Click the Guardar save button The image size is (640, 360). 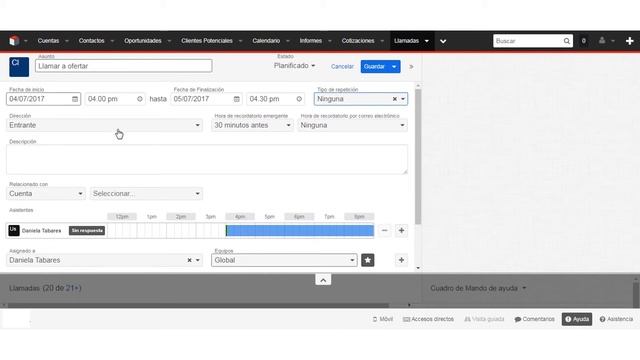click(x=374, y=67)
